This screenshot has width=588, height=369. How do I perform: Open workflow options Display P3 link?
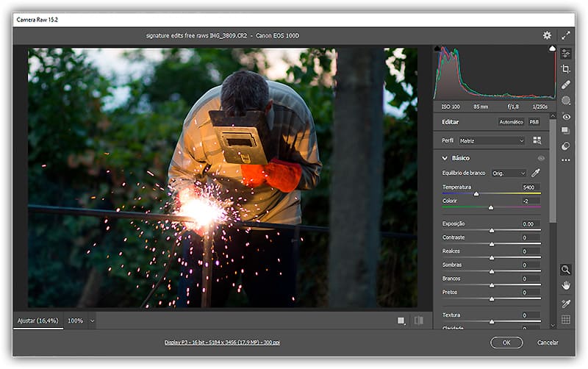coord(222,343)
